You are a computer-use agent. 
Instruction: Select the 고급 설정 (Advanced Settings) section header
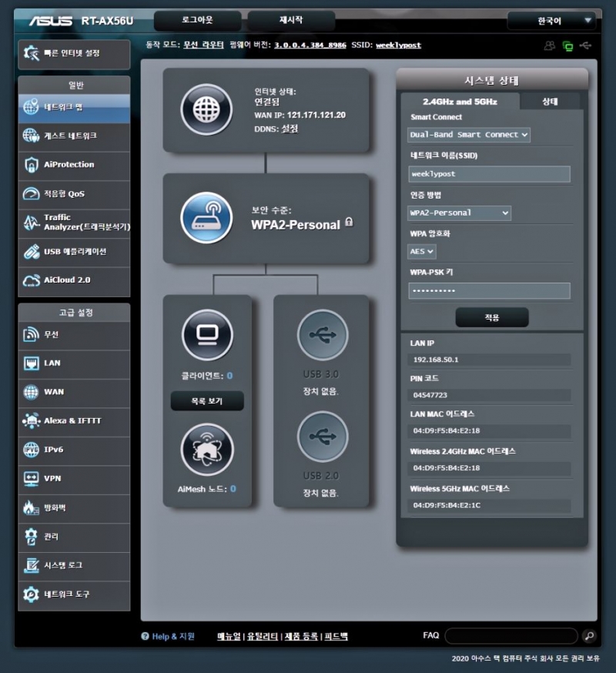point(74,313)
